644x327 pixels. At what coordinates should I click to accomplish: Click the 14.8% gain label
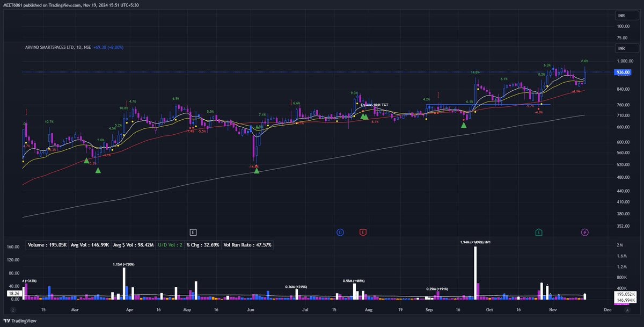[x=475, y=72]
